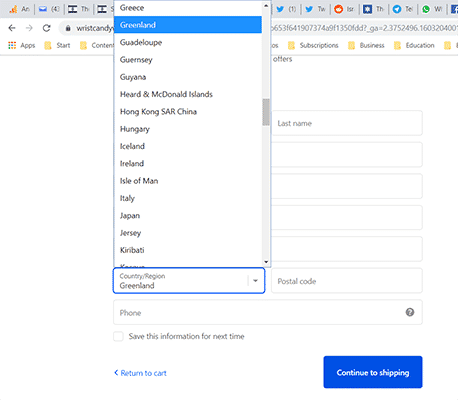This screenshot has width=458, height=400.
Task: Click the list scroll-up arrow
Action: tap(266, 6)
